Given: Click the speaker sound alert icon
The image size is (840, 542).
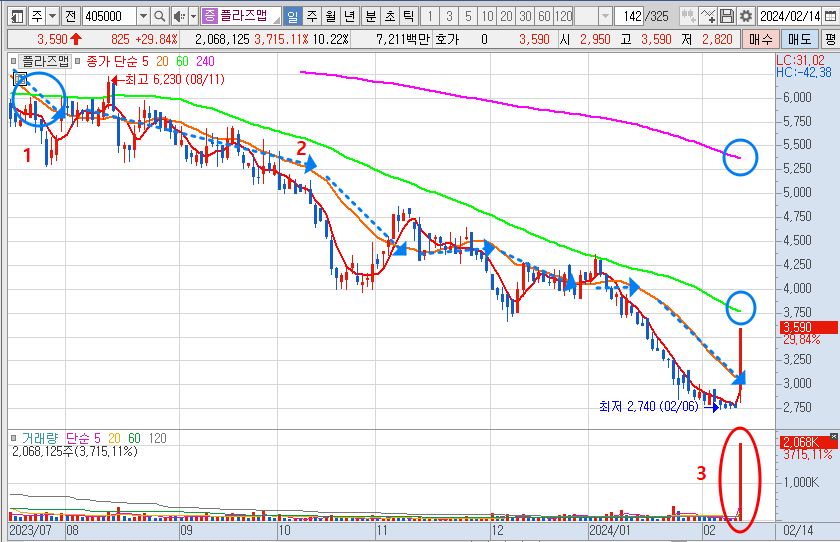Looking at the screenshot, I should [x=179, y=17].
